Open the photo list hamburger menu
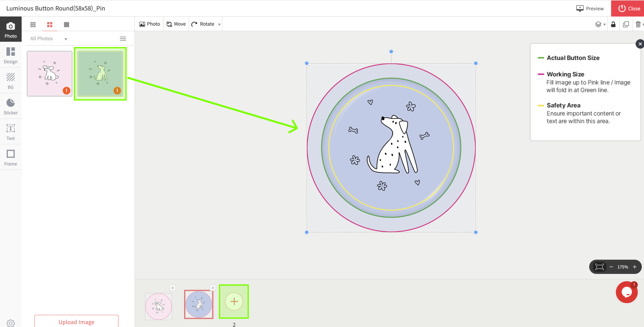The height and width of the screenshot is (327, 644). pos(123,39)
